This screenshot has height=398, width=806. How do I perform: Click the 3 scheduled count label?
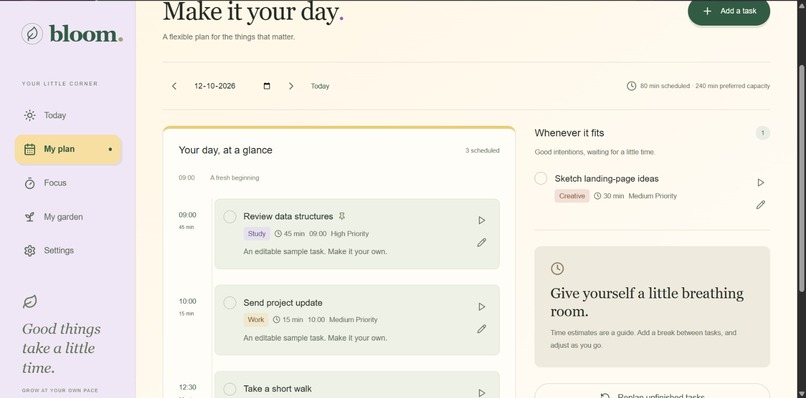(x=482, y=151)
